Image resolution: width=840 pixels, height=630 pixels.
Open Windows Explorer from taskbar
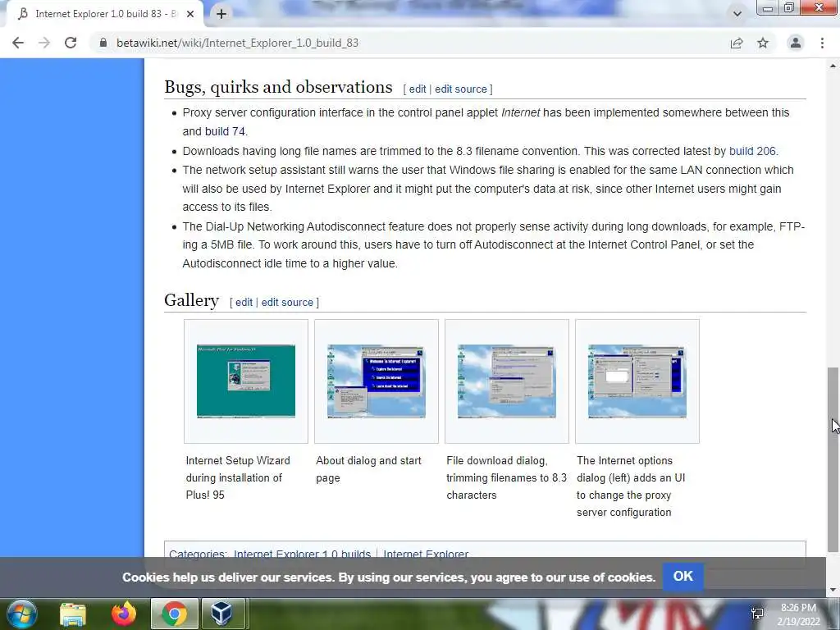[73, 614]
